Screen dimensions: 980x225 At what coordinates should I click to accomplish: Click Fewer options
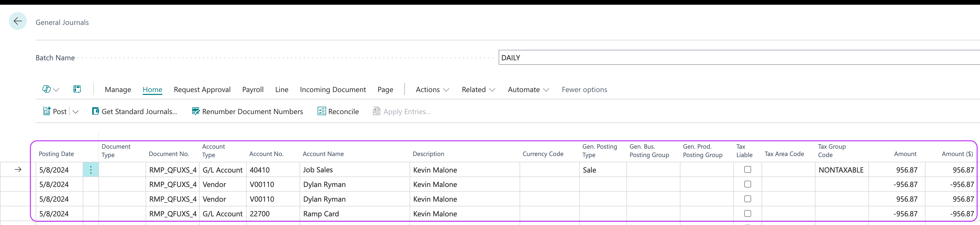click(x=584, y=89)
